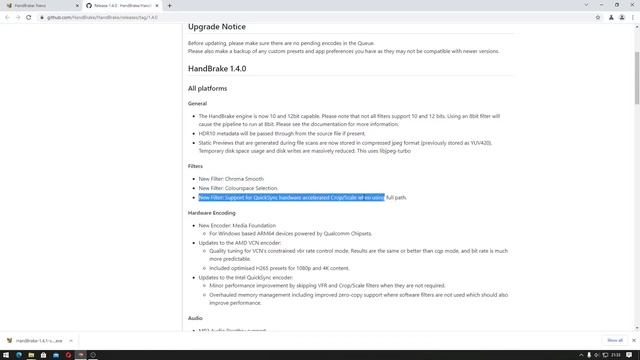Open the red Opera icon in taskbar
Image resolution: width=640 pixels, height=360 pixels.
(x=68, y=355)
